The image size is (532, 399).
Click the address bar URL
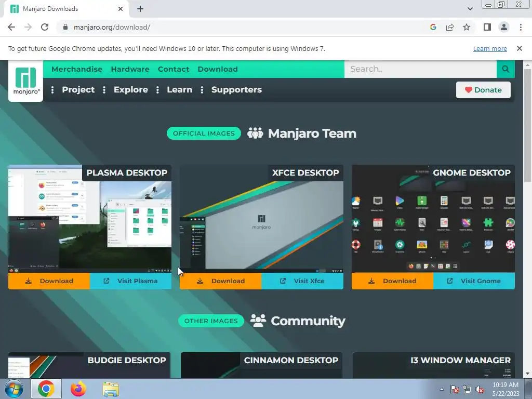(x=112, y=27)
